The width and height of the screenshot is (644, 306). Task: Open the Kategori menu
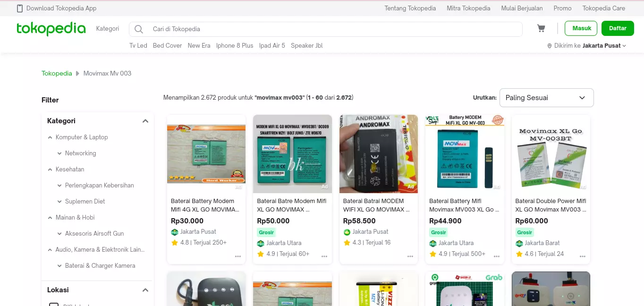coord(108,29)
